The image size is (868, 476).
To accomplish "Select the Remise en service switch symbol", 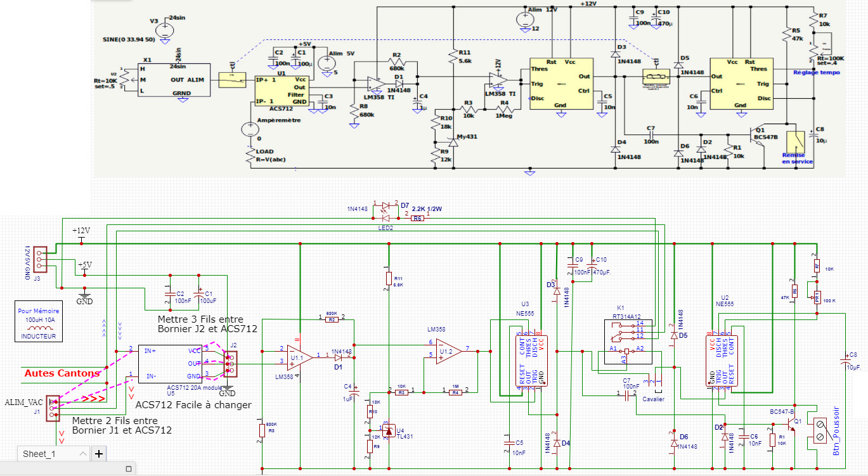I will 796,142.
